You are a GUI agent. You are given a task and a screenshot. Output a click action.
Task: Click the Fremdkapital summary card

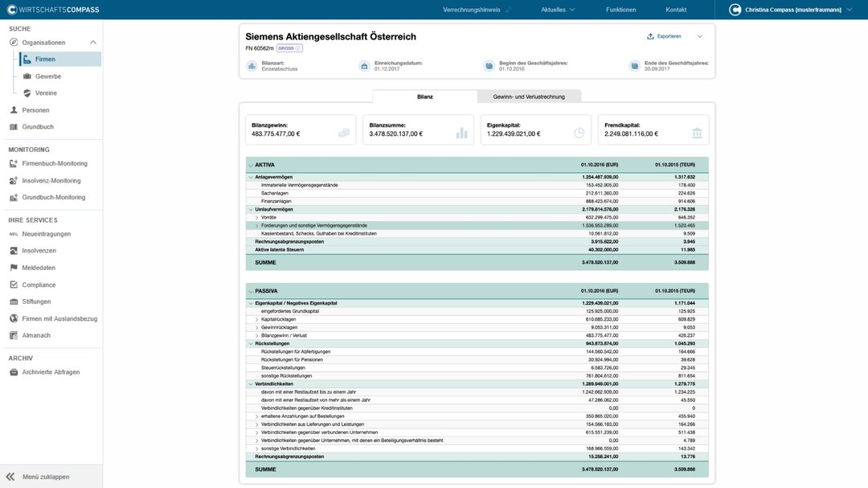(x=653, y=129)
